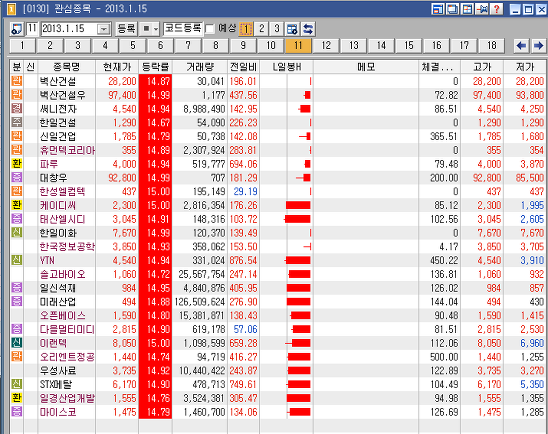
Task: Click the grid layout icon in the title bar
Action: (x=467, y=9)
